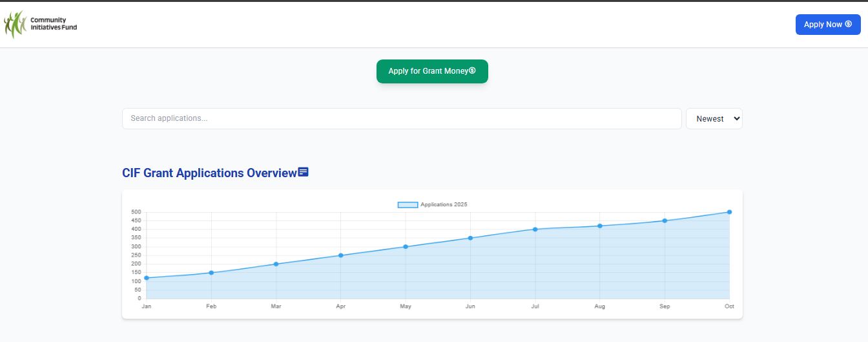The height and width of the screenshot is (342, 868).
Task: Click the Oct data point on chart
Action: click(x=729, y=212)
